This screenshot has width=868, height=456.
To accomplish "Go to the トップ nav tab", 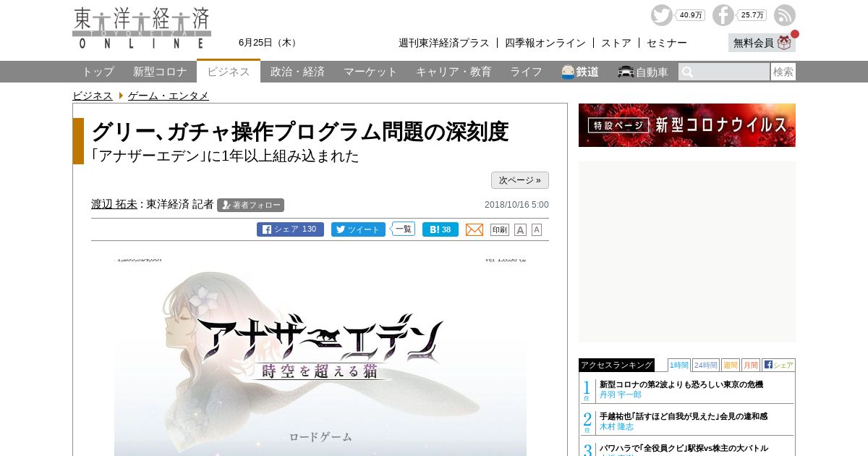I will tap(98, 72).
